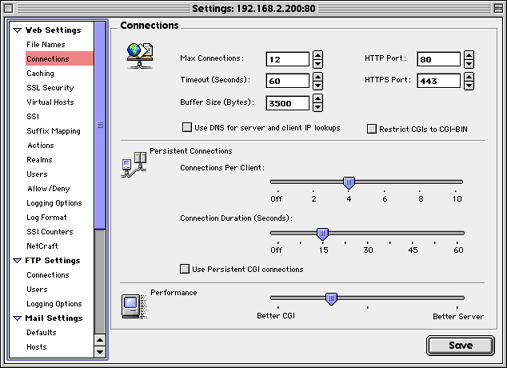Open NetCraft settings
The height and width of the screenshot is (368, 507).
tap(42, 246)
